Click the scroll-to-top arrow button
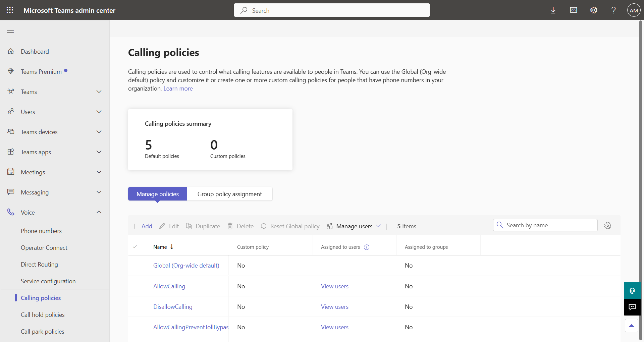Screen dimensions: 644x342 pyautogui.click(x=632, y=326)
